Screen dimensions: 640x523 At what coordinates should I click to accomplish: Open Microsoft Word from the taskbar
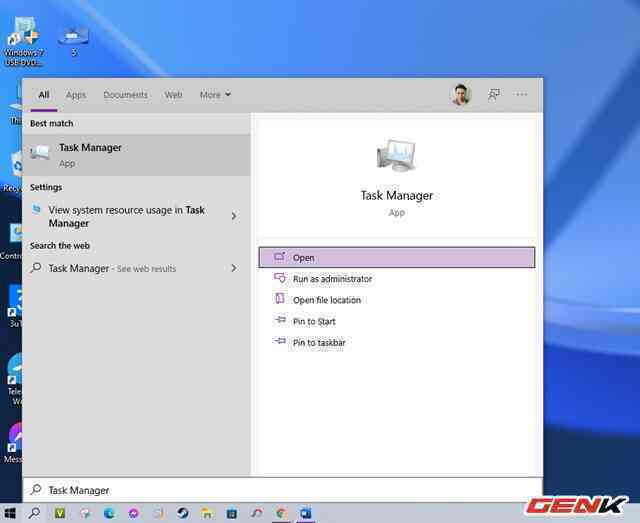tap(306, 513)
